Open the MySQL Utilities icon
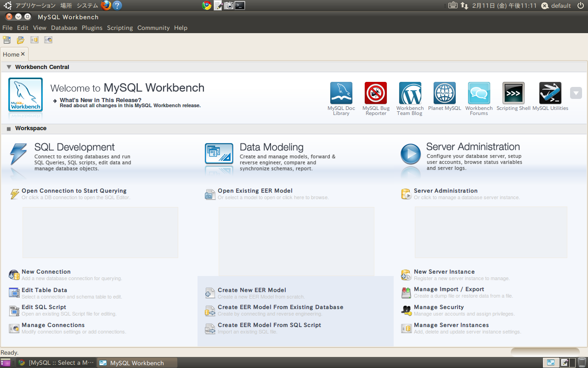Viewport: 588px width, 368px height. pyautogui.click(x=550, y=93)
